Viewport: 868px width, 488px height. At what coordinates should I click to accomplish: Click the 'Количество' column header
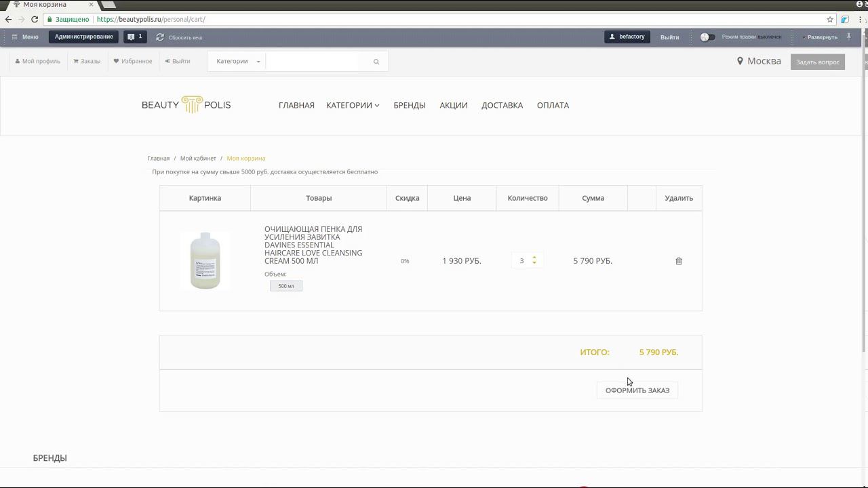tap(528, 198)
